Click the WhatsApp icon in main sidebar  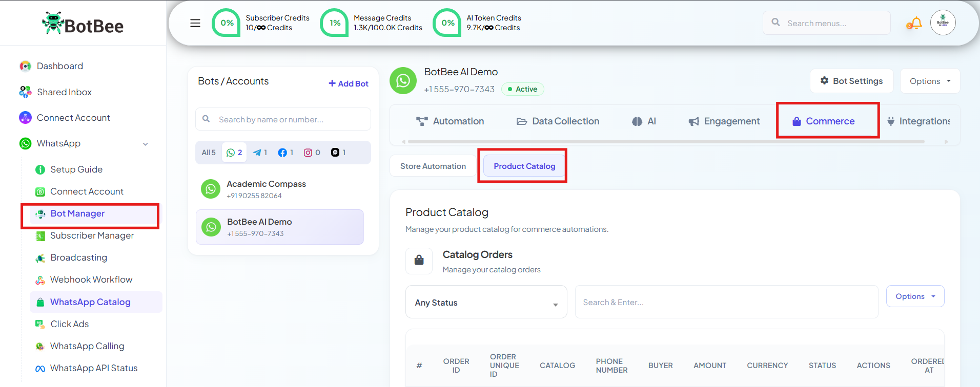tap(25, 143)
